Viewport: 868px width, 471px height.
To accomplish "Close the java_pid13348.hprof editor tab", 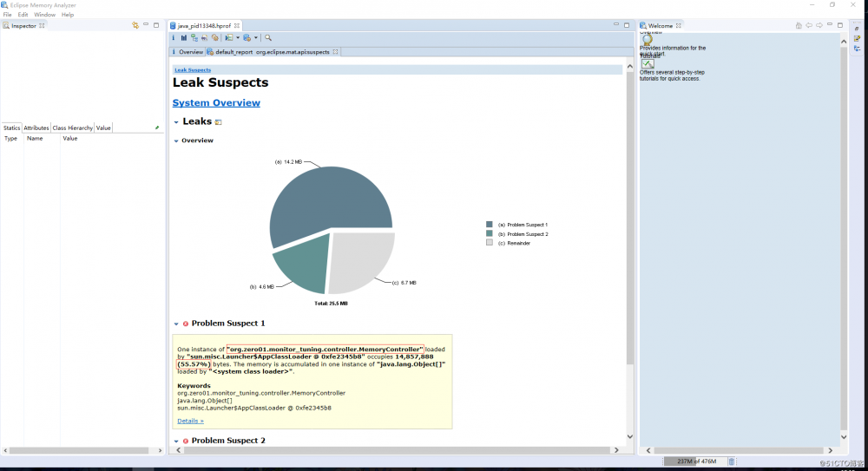I will pyautogui.click(x=237, y=25).
